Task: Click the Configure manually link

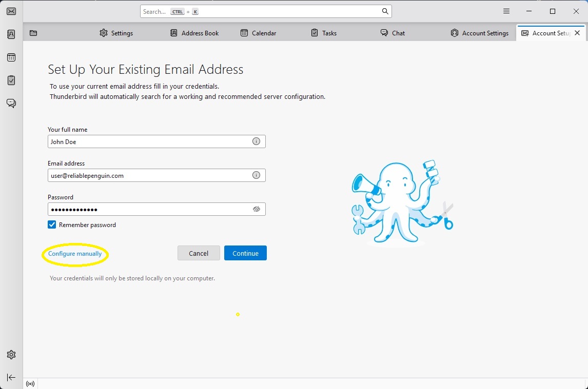Action: (x=75, y=254)
